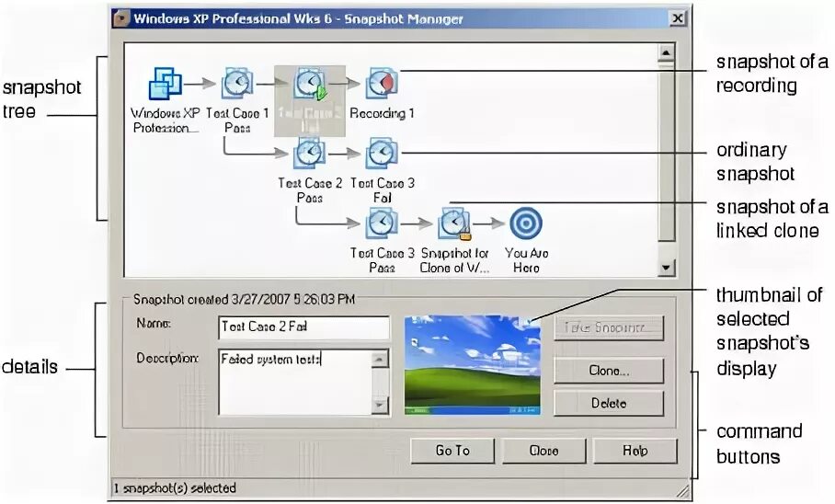The height and width of the screenshot is (504, 835).
Task: Click the 'Name:' field label
Action: tap(154, 324)
